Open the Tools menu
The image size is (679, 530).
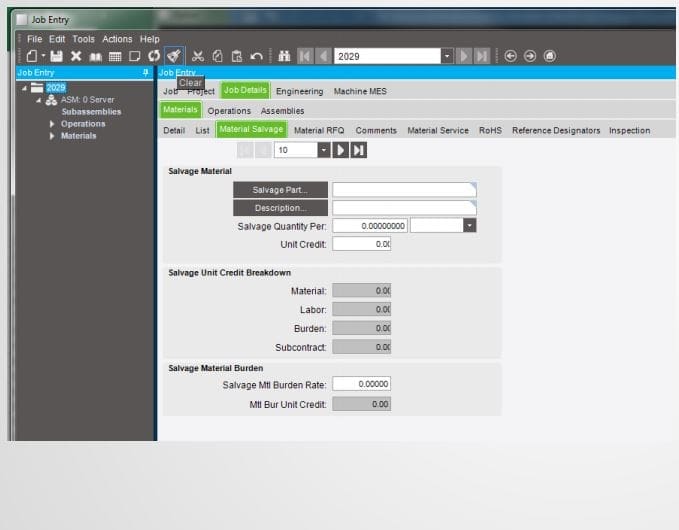(83, 39)
